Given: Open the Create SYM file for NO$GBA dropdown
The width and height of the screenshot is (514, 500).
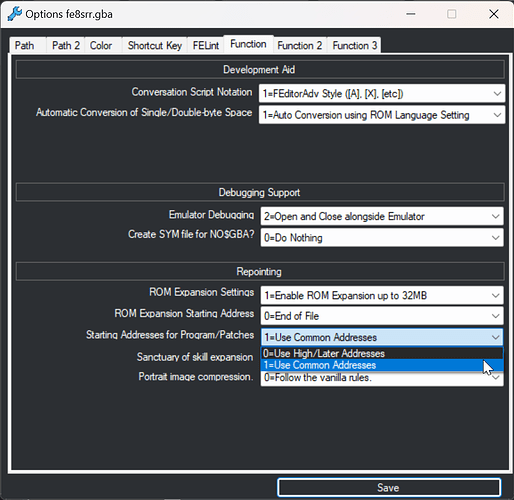Looking at the screenshot, I should [382, 238].
